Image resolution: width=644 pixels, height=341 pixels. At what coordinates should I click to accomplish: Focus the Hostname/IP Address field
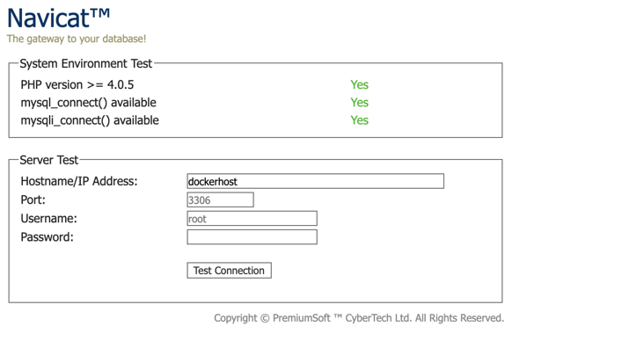[316, 181]
